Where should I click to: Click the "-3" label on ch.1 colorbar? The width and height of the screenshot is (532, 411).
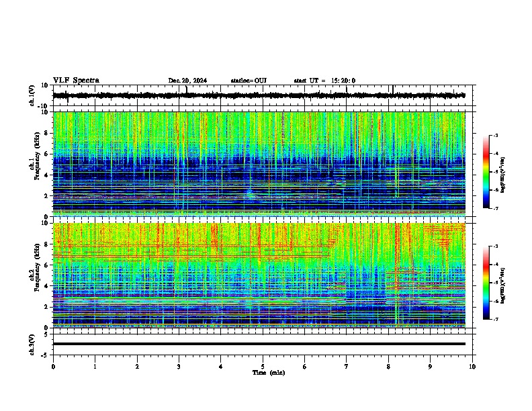pos(495,136)
